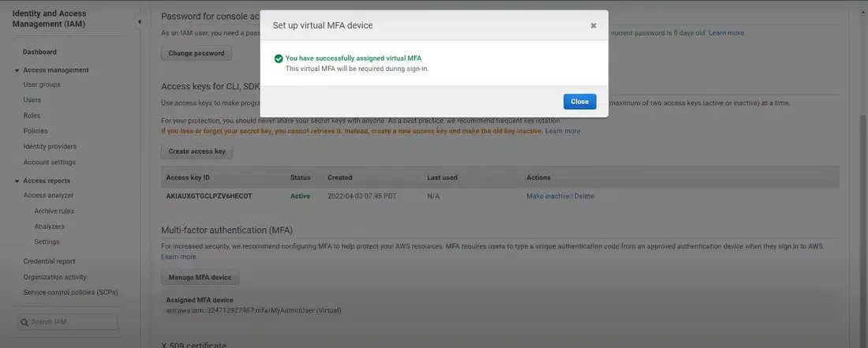Click the blue Close button
The image size is (868, 348).
point(580,102)
